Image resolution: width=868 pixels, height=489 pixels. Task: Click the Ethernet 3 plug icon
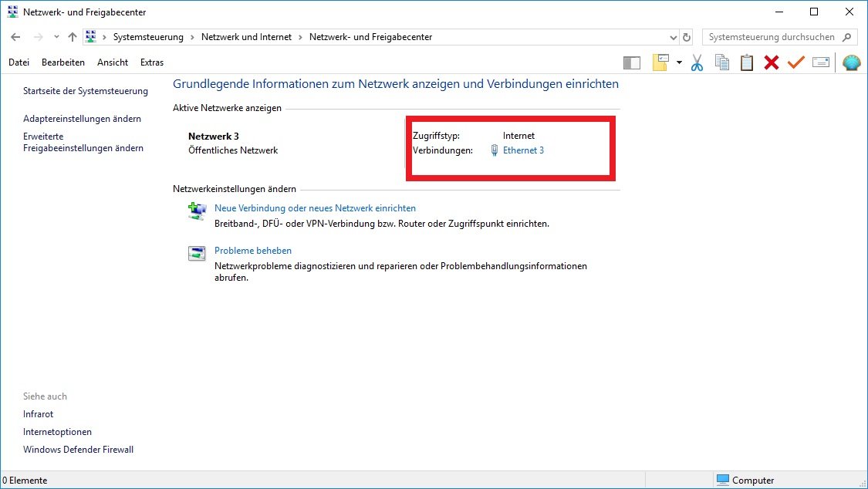coord(495,150)
